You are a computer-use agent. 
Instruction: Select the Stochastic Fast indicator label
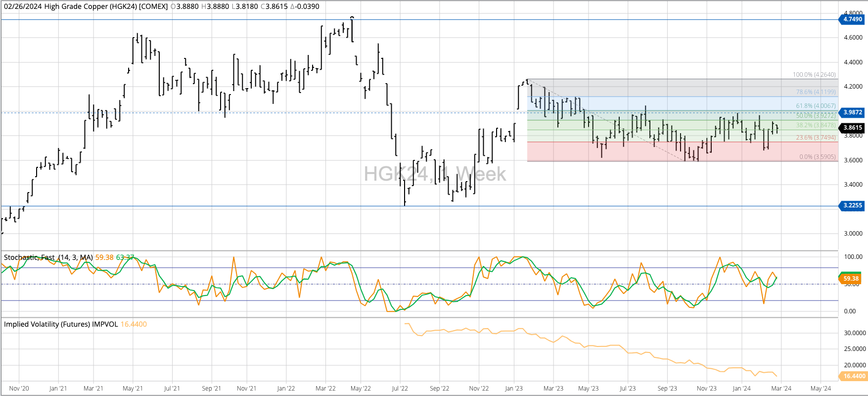48,257
